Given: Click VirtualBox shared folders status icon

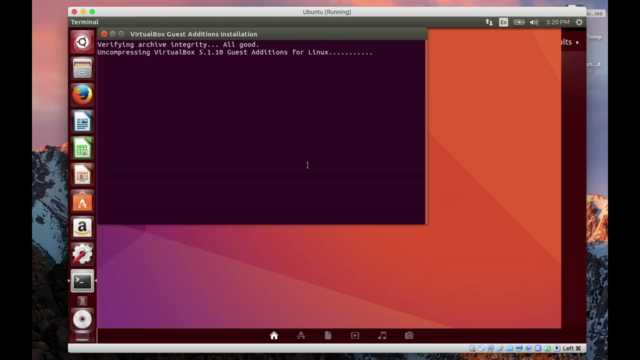Looking at the screenshot, I should (509, 348).
